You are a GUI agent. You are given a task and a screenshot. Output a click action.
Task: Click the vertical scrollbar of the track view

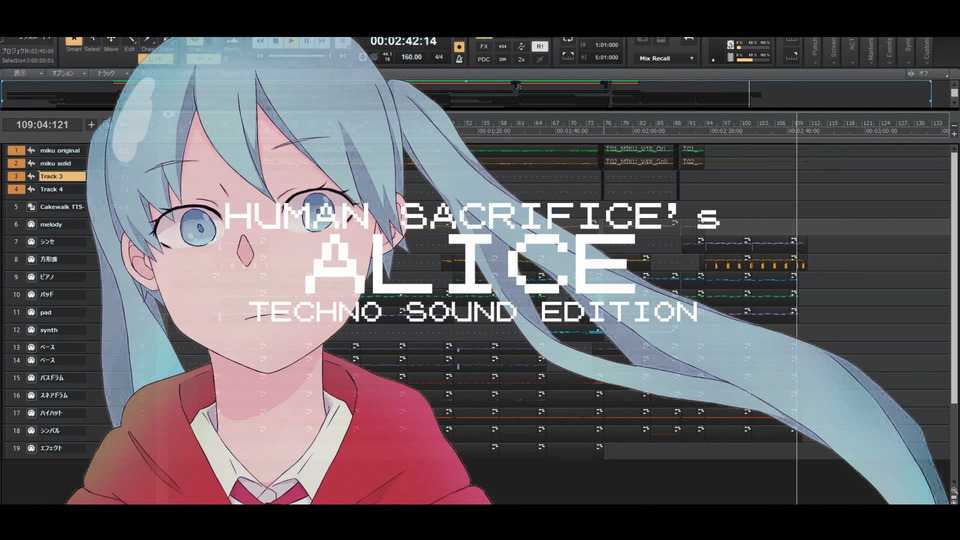[x=954, y=276]
